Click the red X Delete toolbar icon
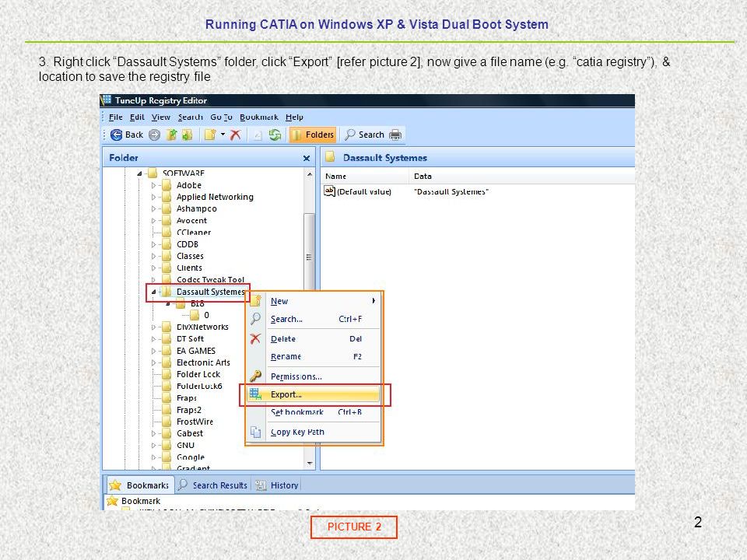Image resolution: width=747 pixels, height=560 pixels. pyautogui.click(x=235, y=135)
